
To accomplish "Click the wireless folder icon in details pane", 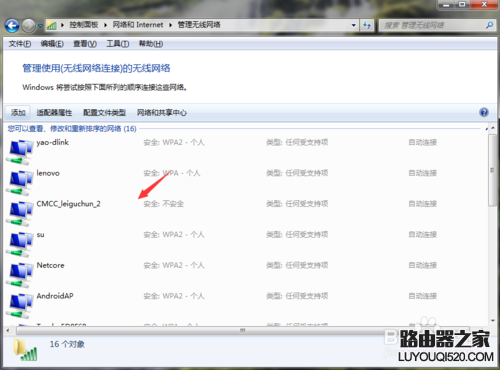I will pyautogui.click(x=25, y=350).
